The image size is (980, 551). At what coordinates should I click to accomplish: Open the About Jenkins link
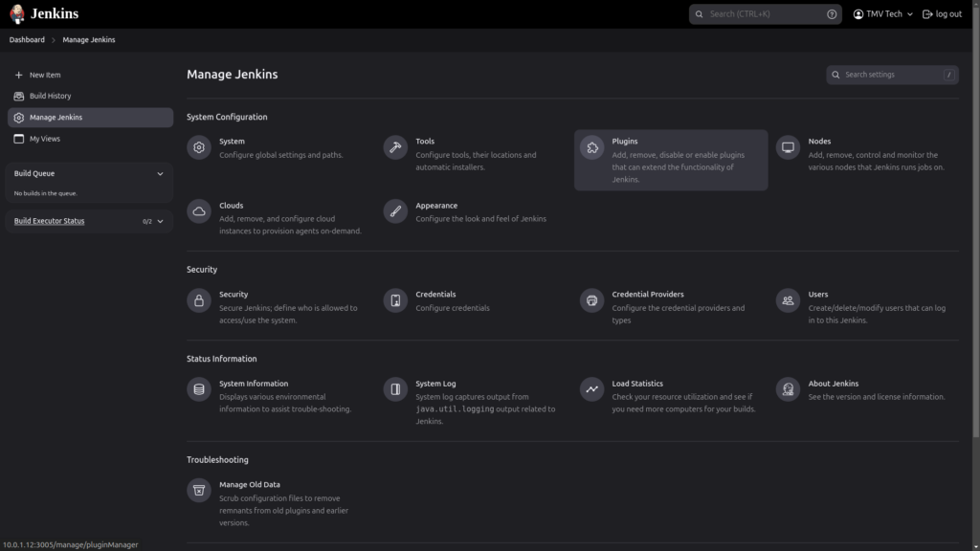[x=866, y=390]
